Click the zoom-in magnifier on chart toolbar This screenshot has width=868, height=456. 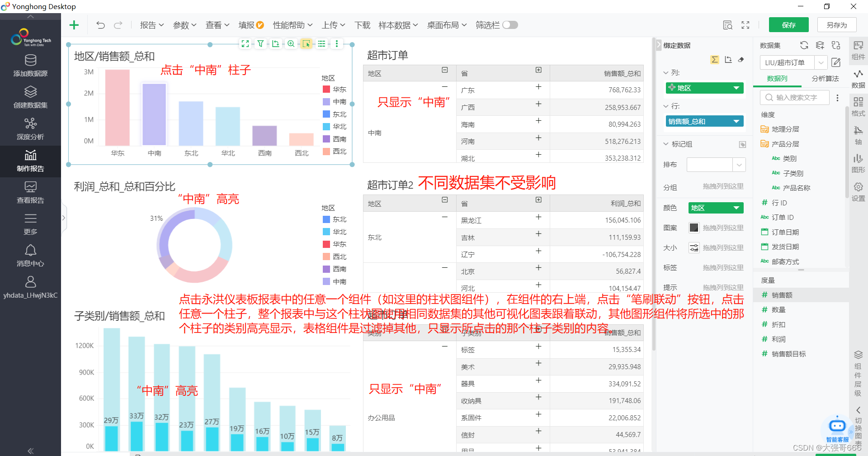coord(291,44)
